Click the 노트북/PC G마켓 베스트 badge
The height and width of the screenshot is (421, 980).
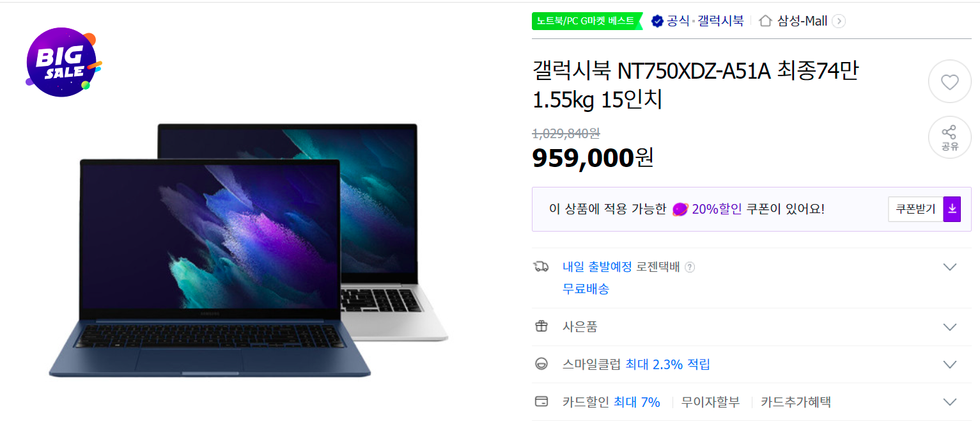coord(586,21)
